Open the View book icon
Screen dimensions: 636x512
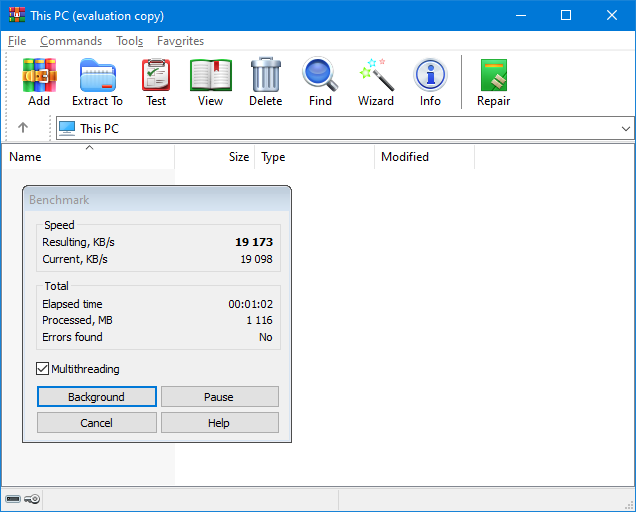coord(211,75)
